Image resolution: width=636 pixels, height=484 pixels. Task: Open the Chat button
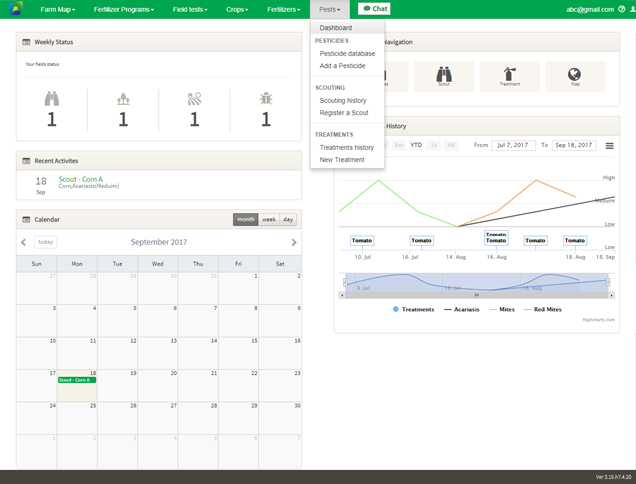pyautogui.click(x=374, y=9)
